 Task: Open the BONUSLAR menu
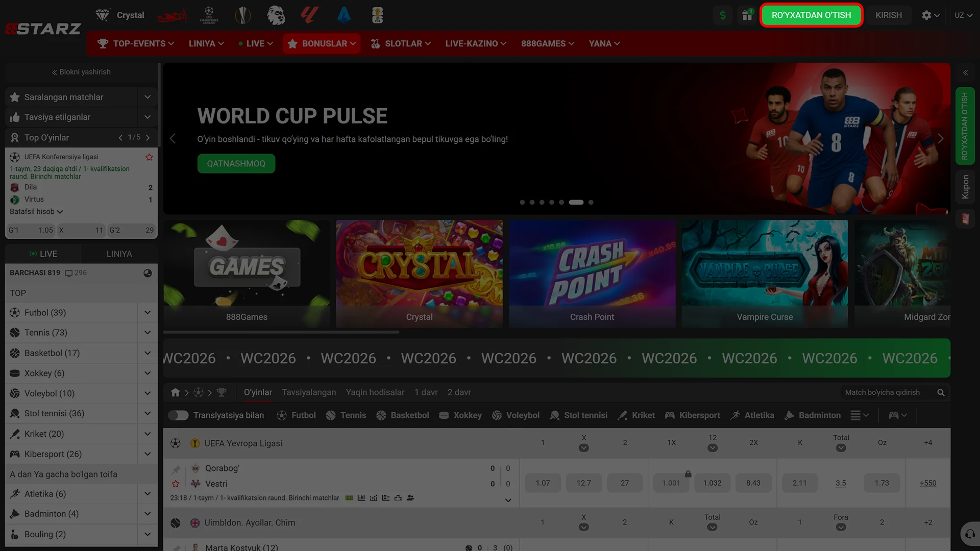pos(322,44)
